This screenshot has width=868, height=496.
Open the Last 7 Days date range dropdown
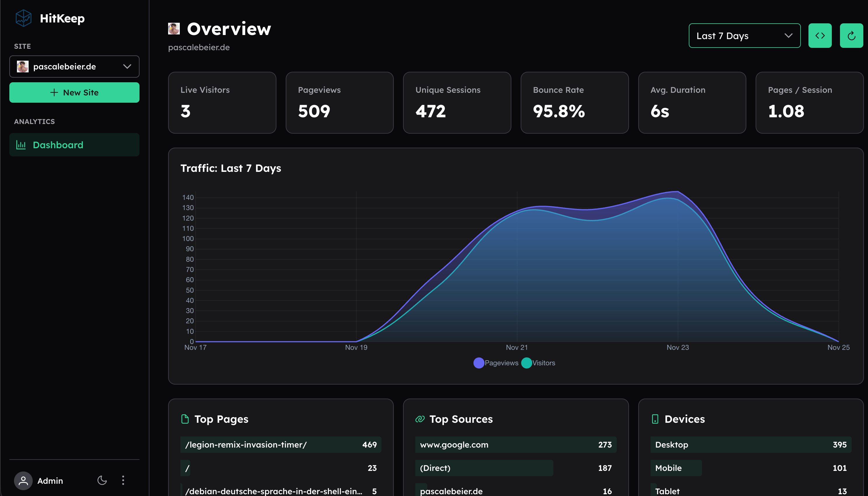[x=745, y=35]
